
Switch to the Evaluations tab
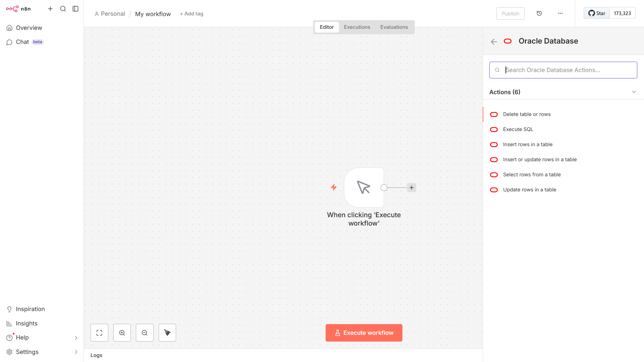coord(394,27)
